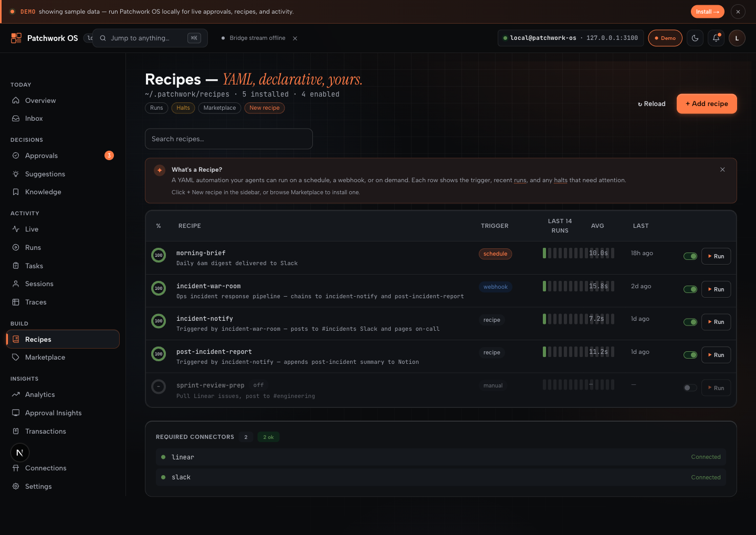Viewport: 756px width, 535px height.
Task: Open Connections in the sidebar
Action: (63, 468)
